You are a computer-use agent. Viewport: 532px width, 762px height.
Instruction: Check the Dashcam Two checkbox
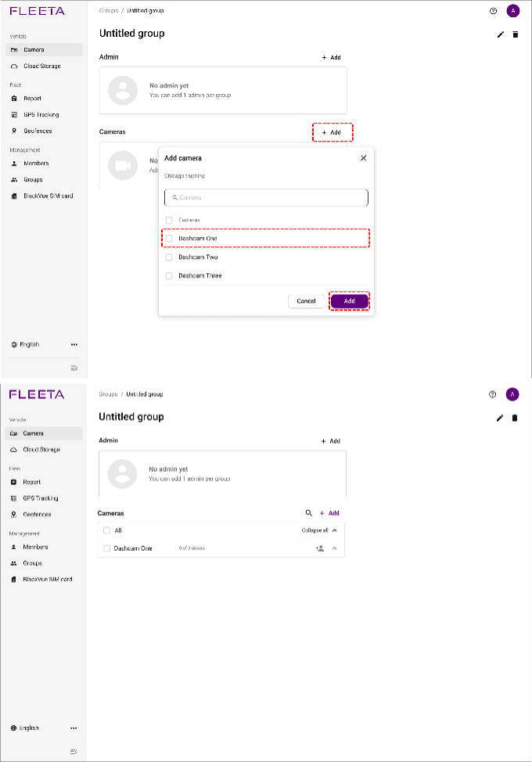pos(169,257)
